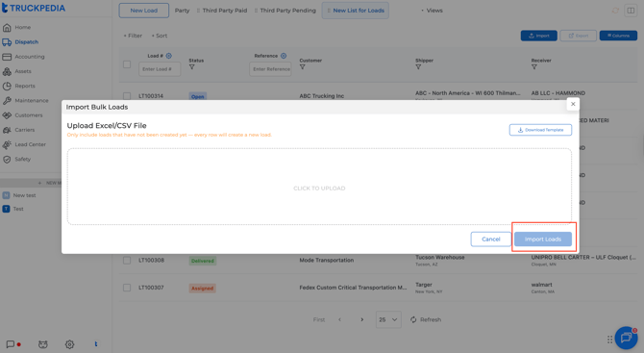Click the Reference info icon
This screenshot has height=353, width=644.
284,56
